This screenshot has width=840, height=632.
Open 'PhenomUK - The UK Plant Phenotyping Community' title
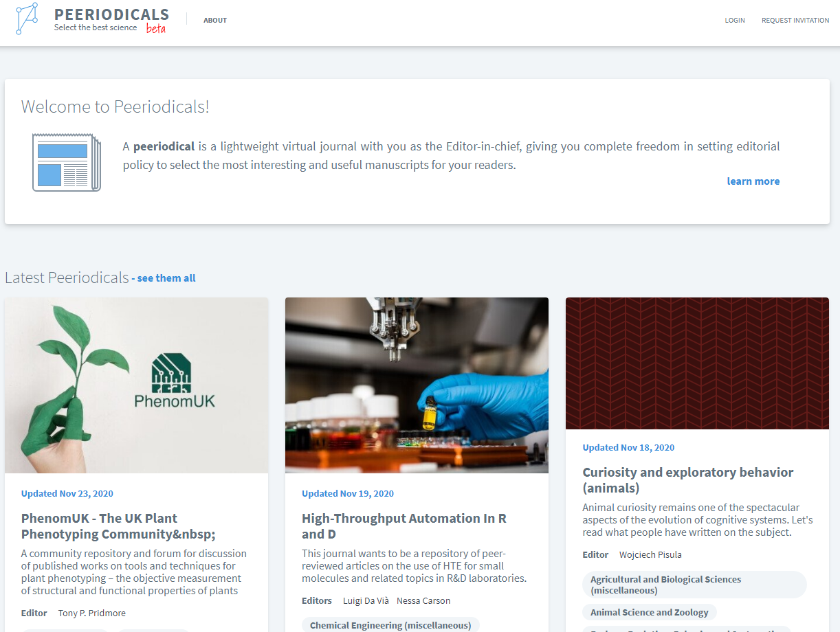(118, 526)
